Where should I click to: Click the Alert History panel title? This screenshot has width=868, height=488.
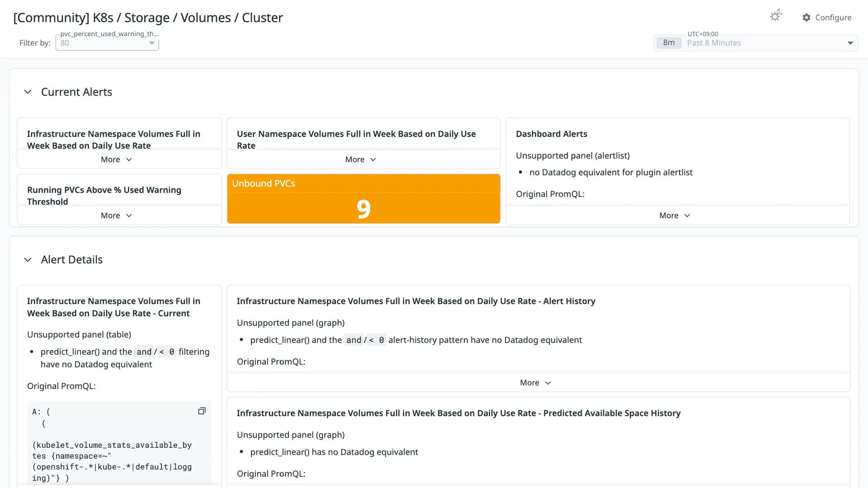click(416, 301)
